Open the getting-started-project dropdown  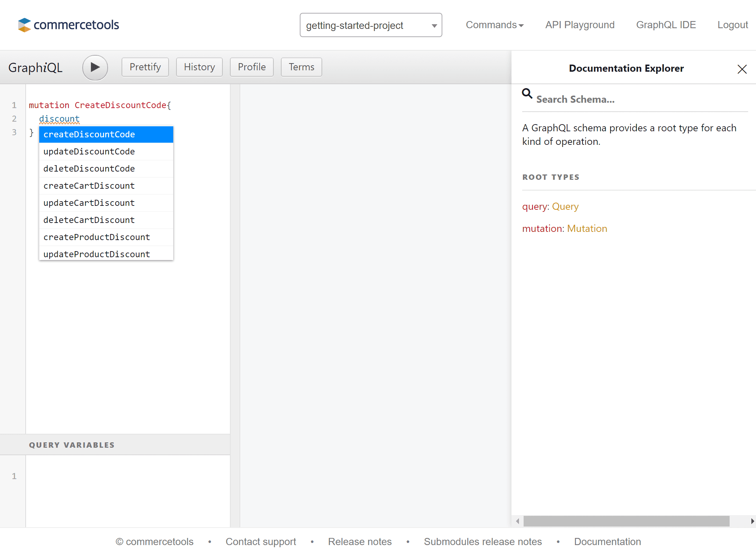click(x=371, y=25)
